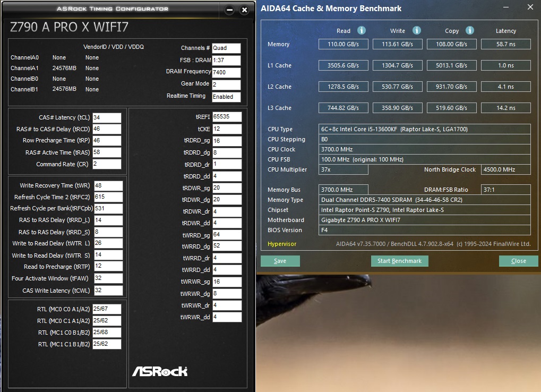Click the tRRD_L value field

[x=108, y=220]
